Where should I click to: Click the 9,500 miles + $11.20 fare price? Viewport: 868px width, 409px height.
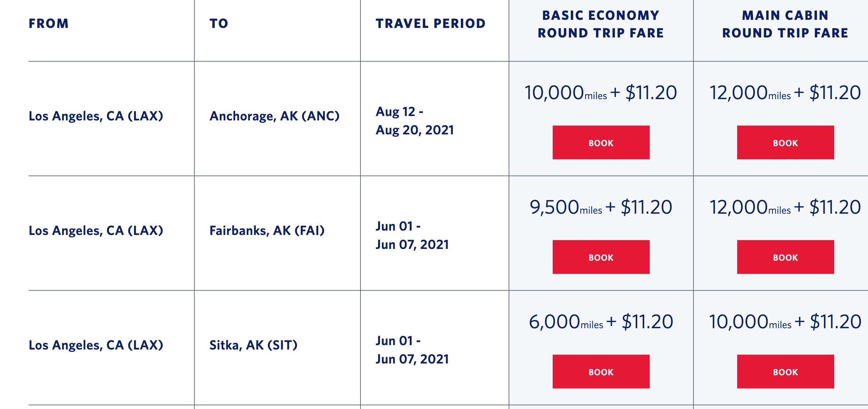coord(601,207)
